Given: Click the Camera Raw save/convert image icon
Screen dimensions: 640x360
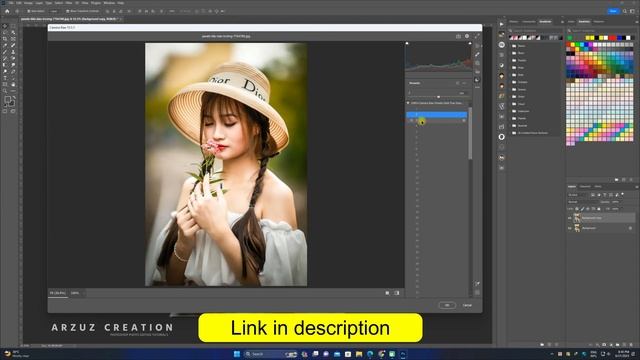Looking at the screenshot, I should pyautogui.click(x=458, y=36).
